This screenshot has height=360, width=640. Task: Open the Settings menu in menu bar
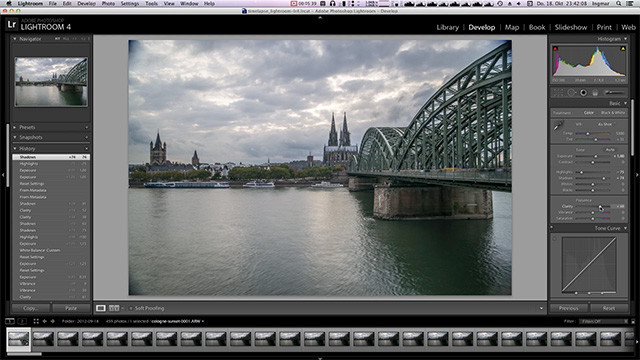[130, 3]
